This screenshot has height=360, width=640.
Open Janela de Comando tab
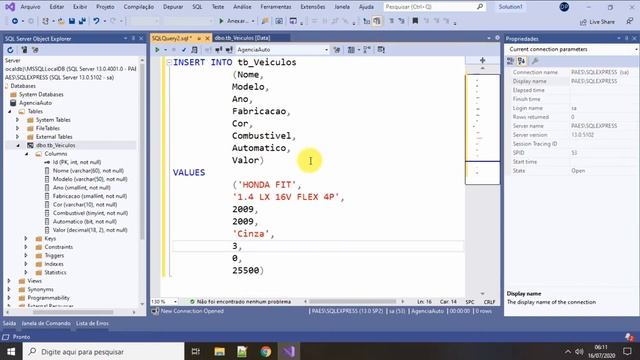[46, 323]
